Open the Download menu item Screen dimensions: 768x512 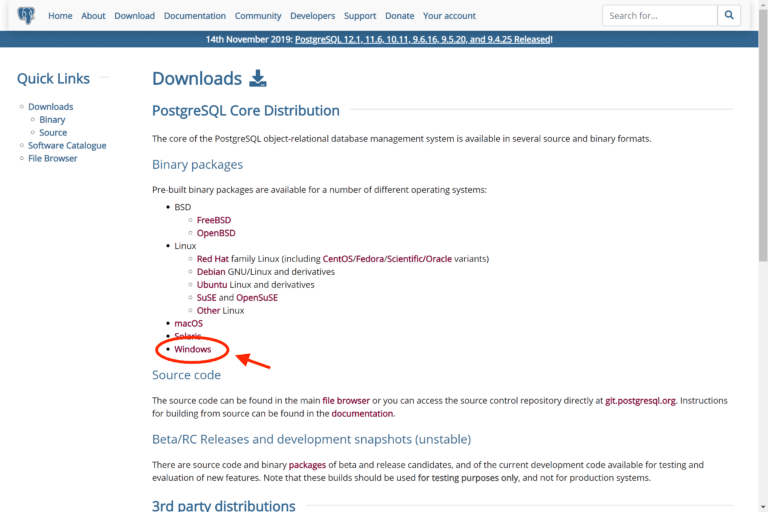[134, 16]
